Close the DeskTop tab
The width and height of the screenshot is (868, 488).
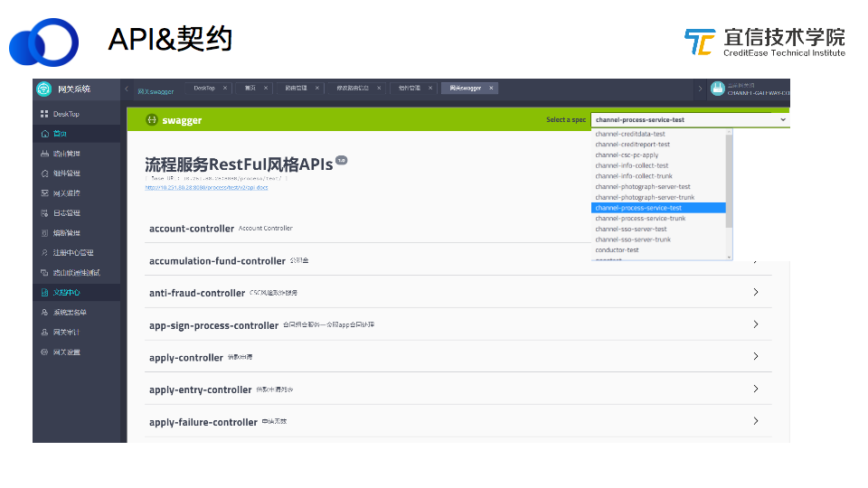tap(225, 88)
